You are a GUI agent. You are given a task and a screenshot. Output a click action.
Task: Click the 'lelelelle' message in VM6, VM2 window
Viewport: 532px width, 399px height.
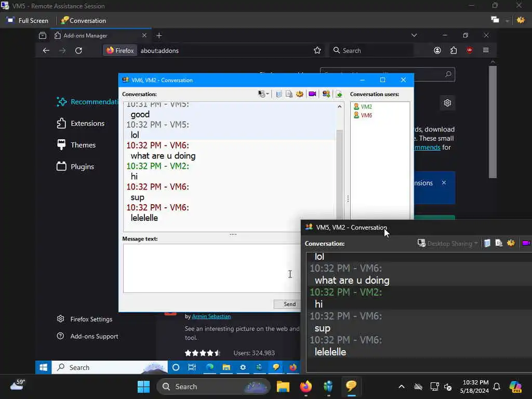[144, 218]
